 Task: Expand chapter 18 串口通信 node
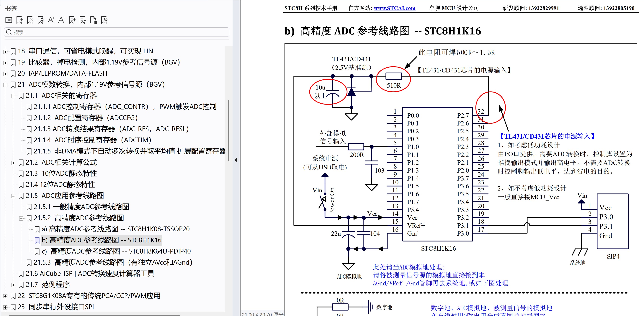[x=5, y=51]
